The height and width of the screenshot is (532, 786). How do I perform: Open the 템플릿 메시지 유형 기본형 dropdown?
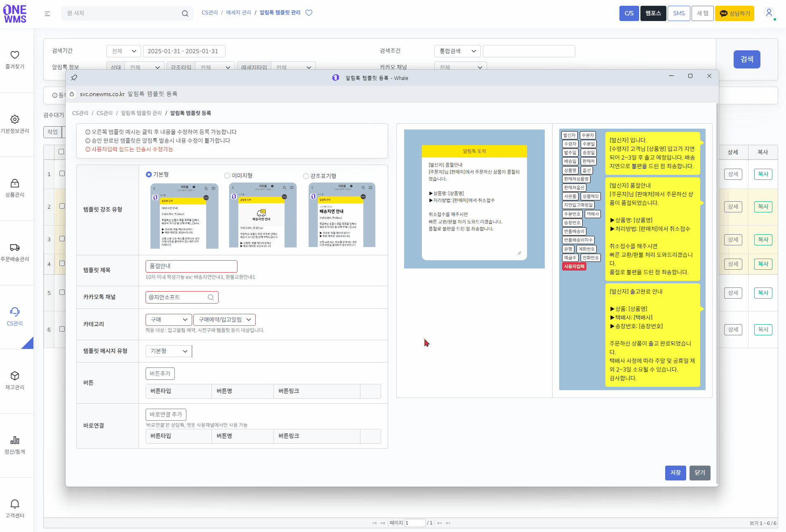point(169,351)
